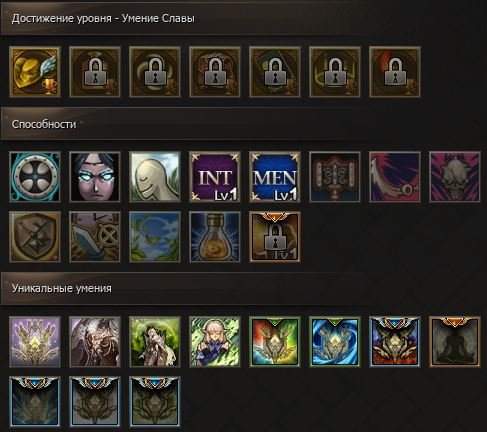Select the sword and clock ability icon
This screenshot has height=432, width=487.
[x=95, y=237]
